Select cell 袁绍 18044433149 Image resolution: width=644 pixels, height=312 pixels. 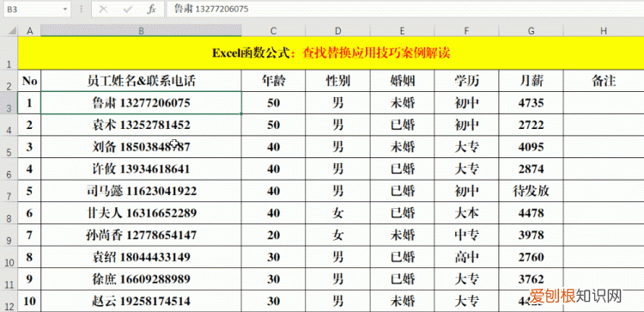pos(141,257)
